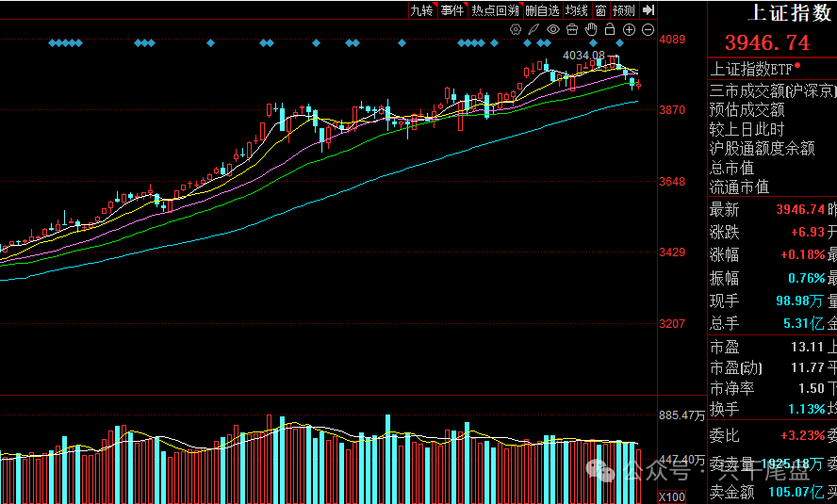837x504 pixels.
Task: Open the toolbox briefcase icon
Action: point(572,29)
